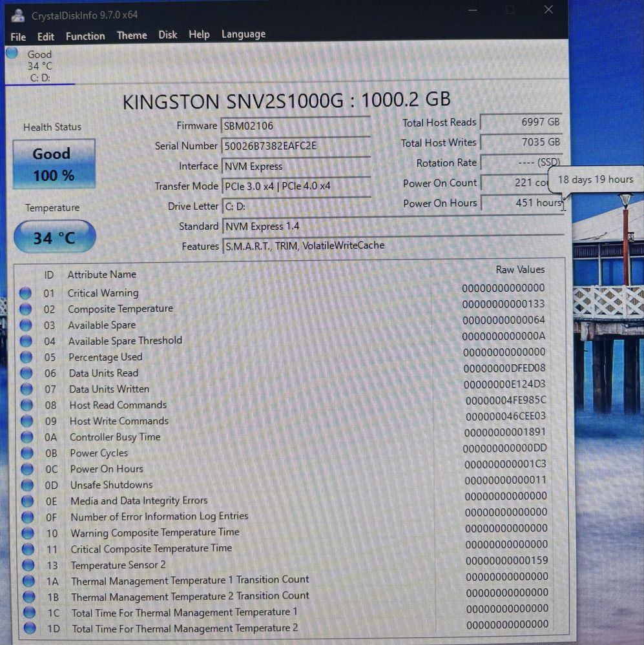Select the Critical Warning attribute name
Image resolution: width=644 pixels, height=645 pixels.
pyautogui.click(x=103, y=293)
